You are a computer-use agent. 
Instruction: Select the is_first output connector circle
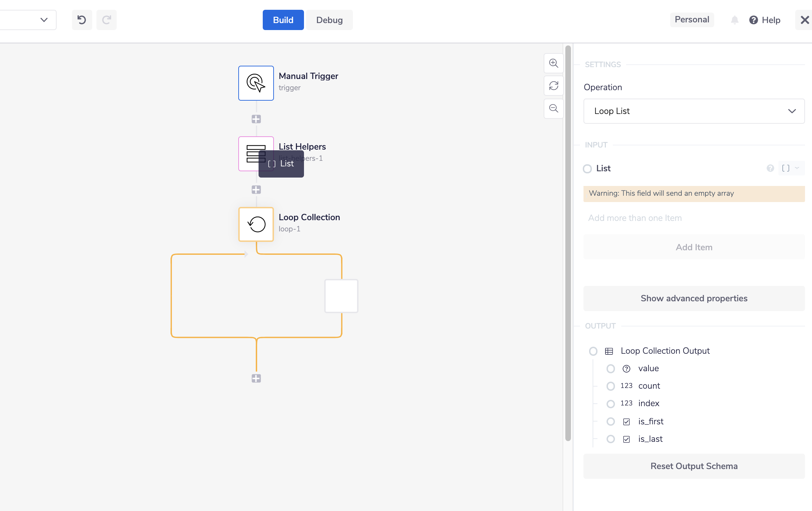point(610,422)
